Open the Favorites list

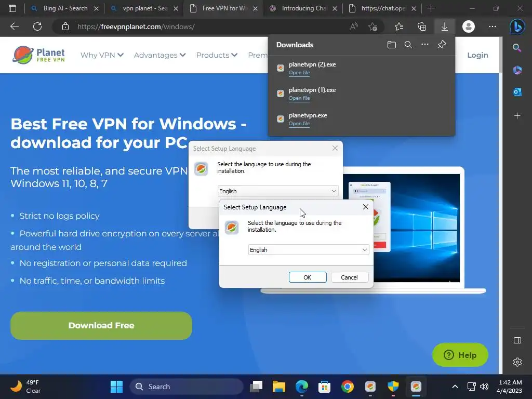click(x=399, y=26)
